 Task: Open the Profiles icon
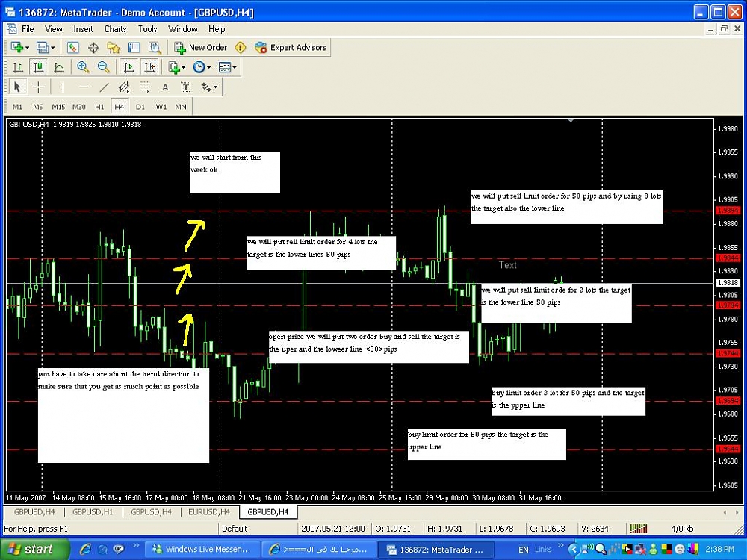43,47
